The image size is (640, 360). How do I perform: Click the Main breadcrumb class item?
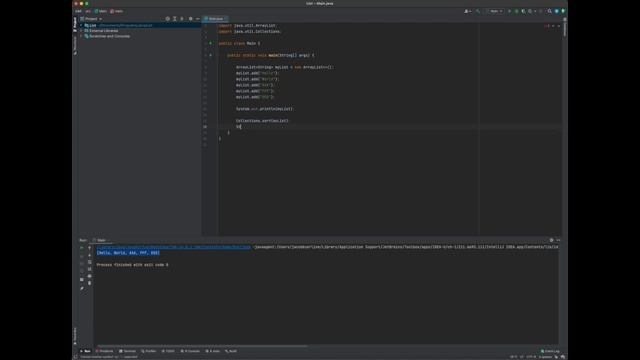(101, 11)
